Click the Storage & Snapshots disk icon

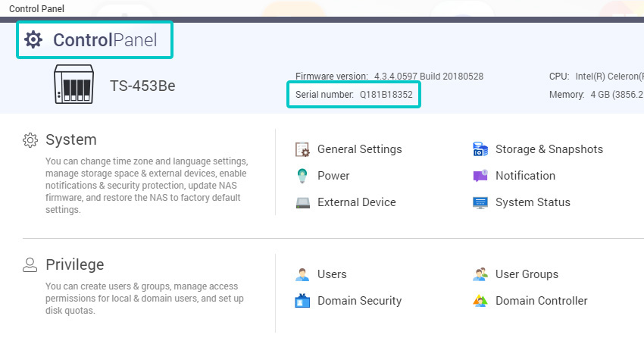point(480,149)
